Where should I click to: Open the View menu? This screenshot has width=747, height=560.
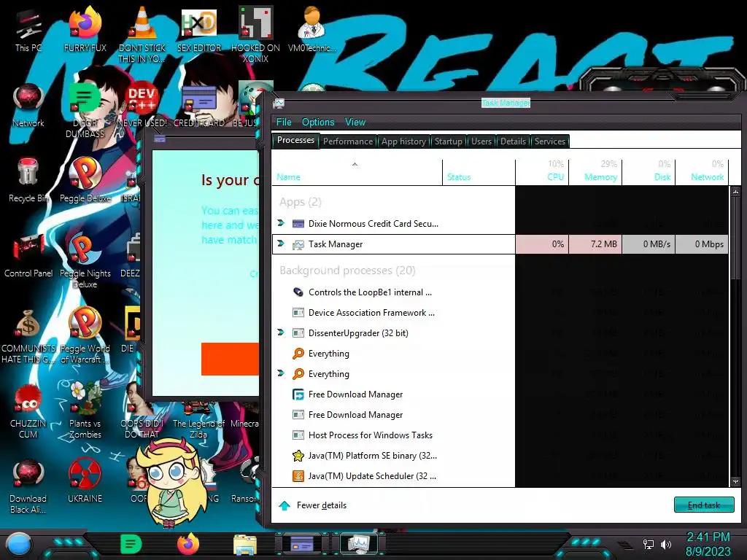(x=355, y=122)
